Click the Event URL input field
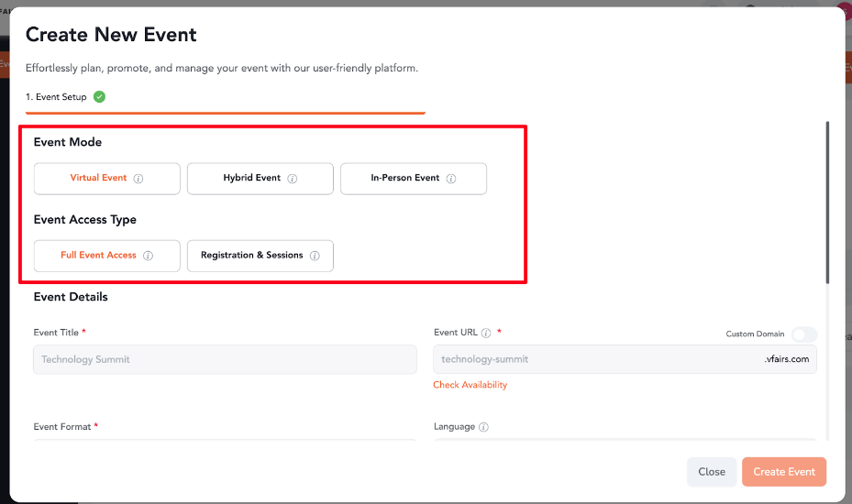Image resolution: width=852 pixels, height=504 pixels. [x=625, y=359]
